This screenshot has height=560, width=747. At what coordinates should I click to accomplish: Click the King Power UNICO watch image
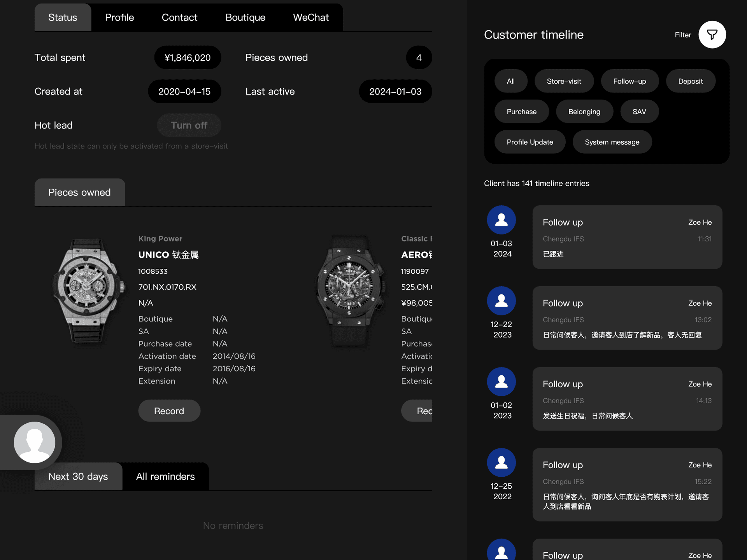88,291
